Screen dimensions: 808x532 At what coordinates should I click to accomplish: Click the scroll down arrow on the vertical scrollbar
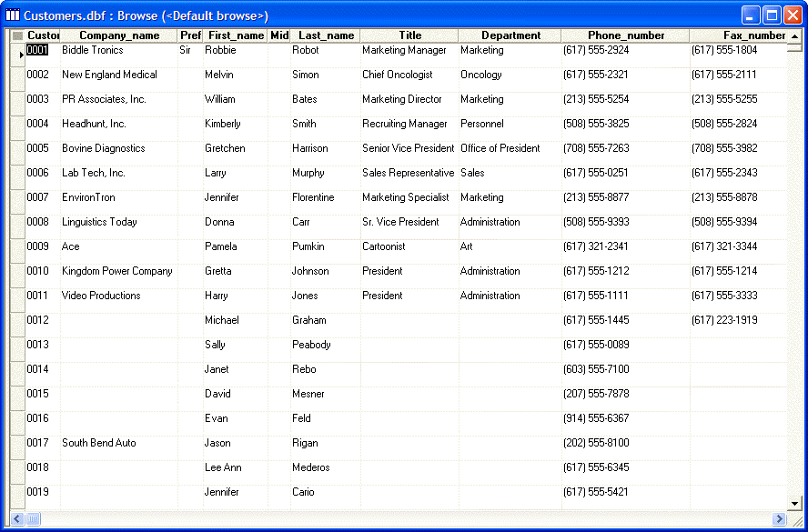pyautogui.click(x=794, y=504)
